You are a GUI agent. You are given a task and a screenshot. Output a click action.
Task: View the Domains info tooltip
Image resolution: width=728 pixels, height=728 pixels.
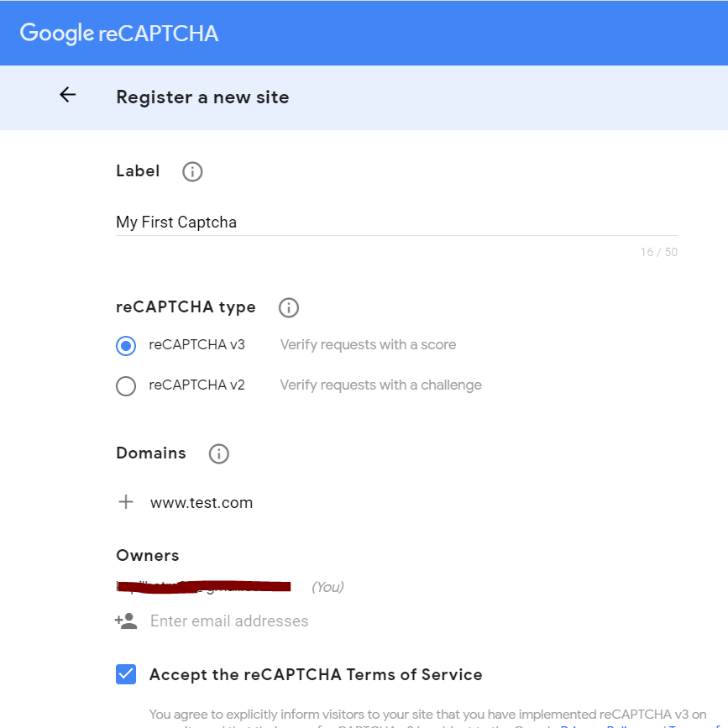tap(218, 453)
